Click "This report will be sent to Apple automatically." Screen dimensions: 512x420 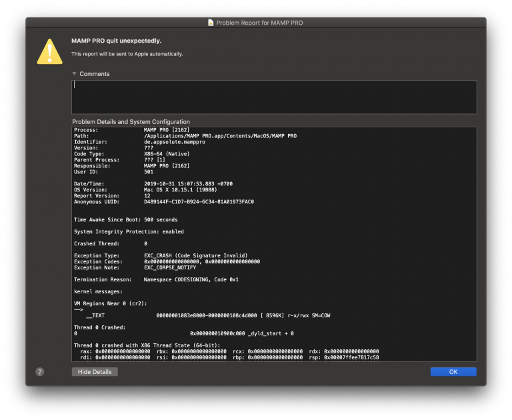(127, 54)
